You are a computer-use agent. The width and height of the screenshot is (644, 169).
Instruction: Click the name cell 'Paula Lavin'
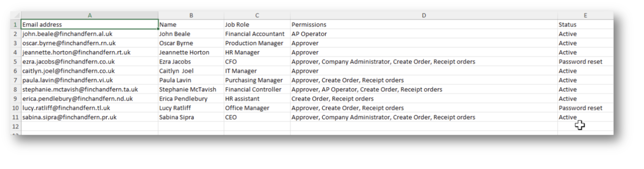click(191, 80)
